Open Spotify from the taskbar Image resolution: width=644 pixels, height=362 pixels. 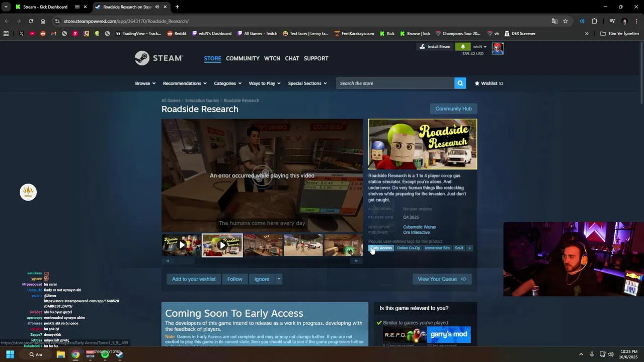pos(105,354)
